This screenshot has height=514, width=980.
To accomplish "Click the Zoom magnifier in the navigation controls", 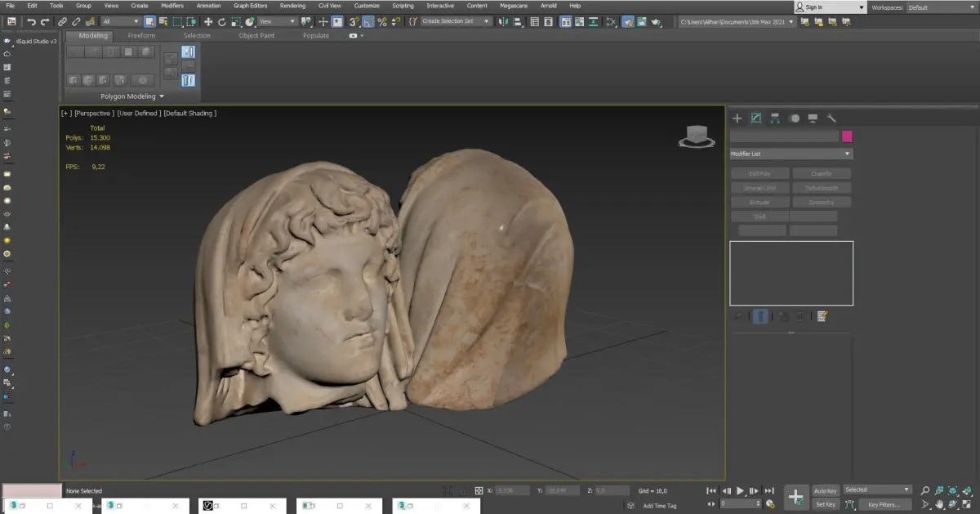I will coord(925,490).
